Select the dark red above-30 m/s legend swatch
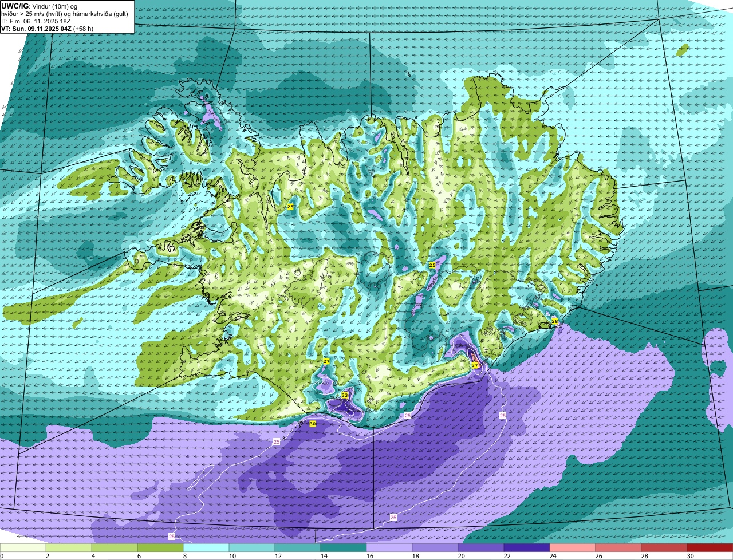The height and width of the screenshot is (560, 733). [x=710, y=547]
